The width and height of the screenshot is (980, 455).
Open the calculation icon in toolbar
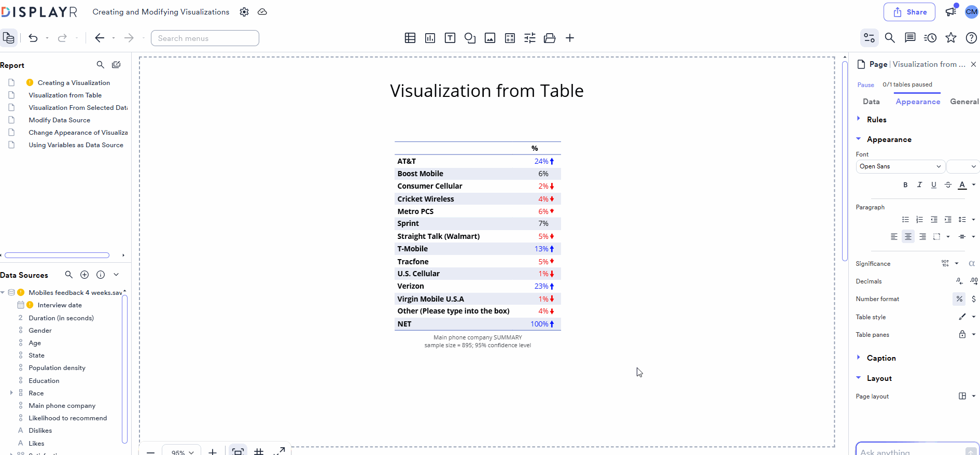pyautogui.click(x=510, y=38)
